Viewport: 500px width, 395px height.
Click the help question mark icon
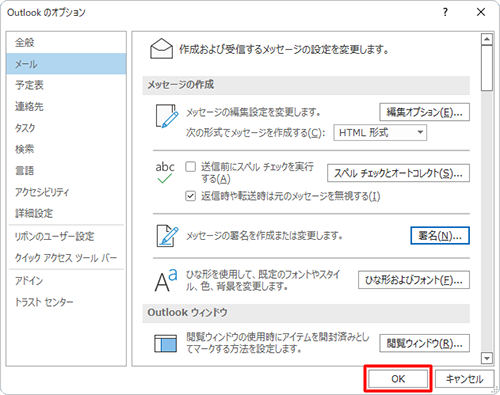coord(445,12)
